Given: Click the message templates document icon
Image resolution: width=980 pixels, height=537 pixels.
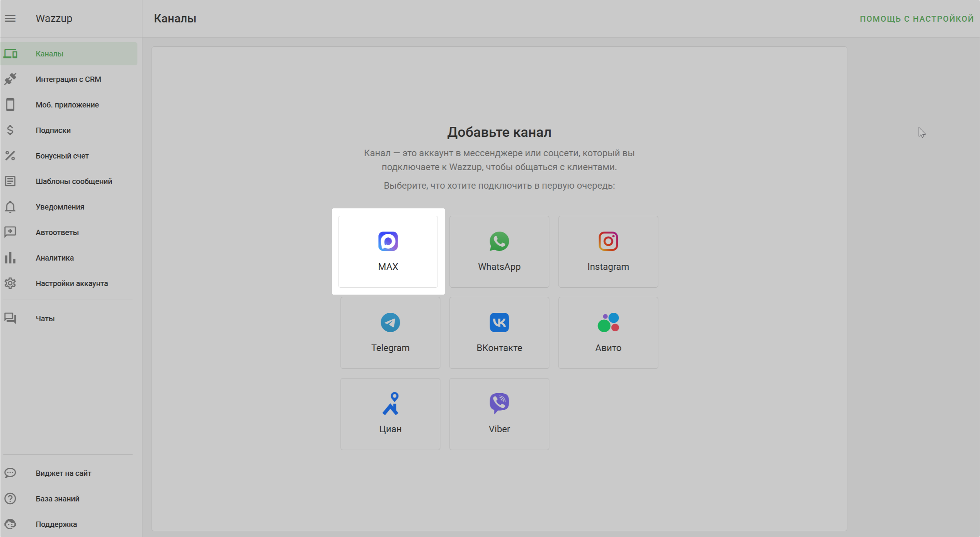Looking at the screenshot, I should 10,181.
